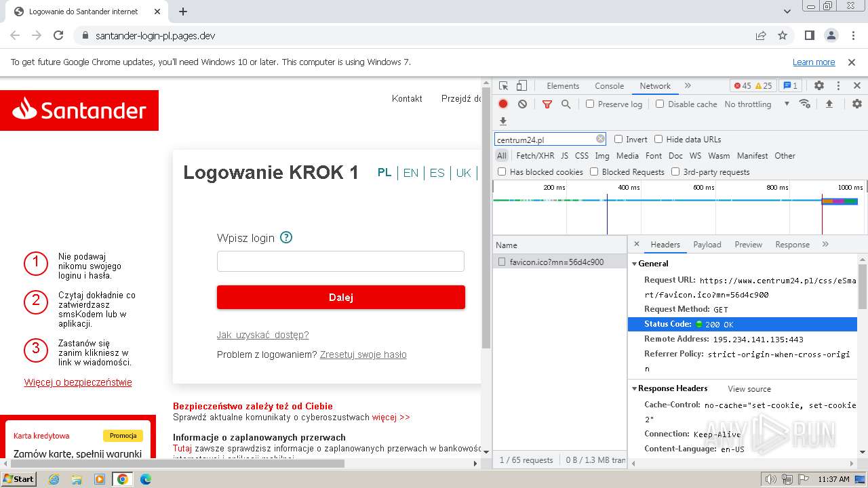Open the No throttling dropdown

click(x=757, y=104)
